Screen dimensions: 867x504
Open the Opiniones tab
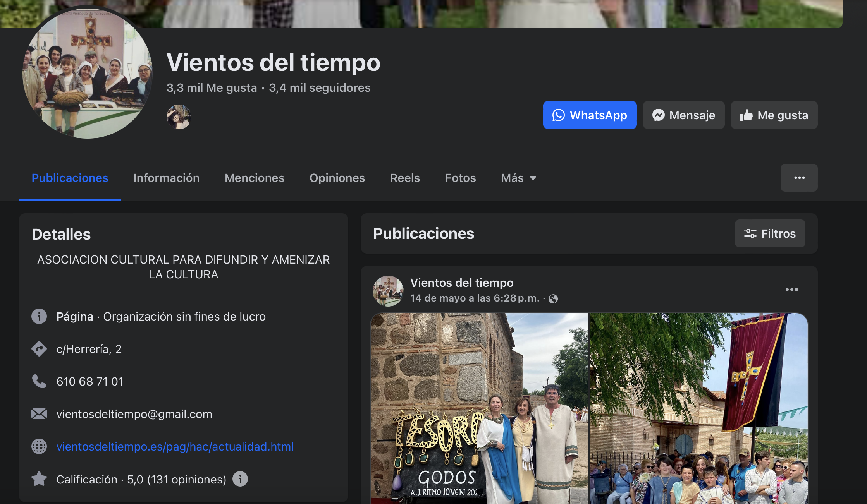(337, 178)
